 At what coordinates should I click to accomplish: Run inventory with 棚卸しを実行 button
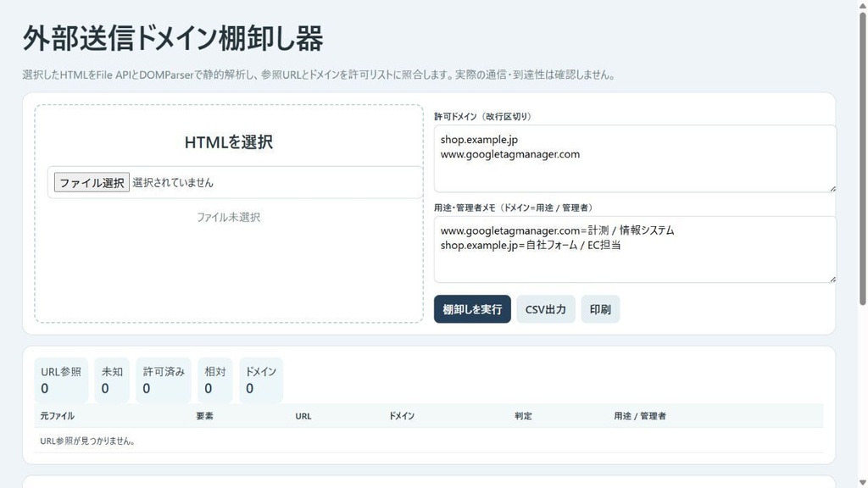click(x=472, y=309)
